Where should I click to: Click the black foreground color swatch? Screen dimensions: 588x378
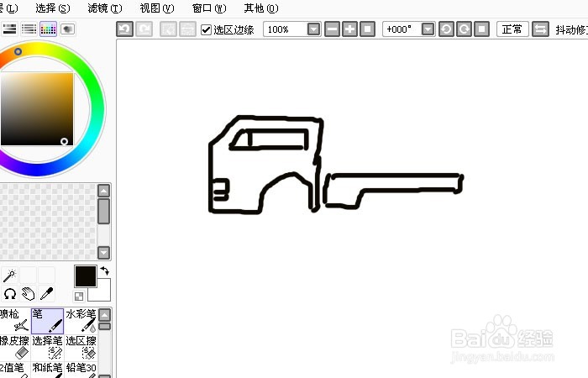pos(85,276)
